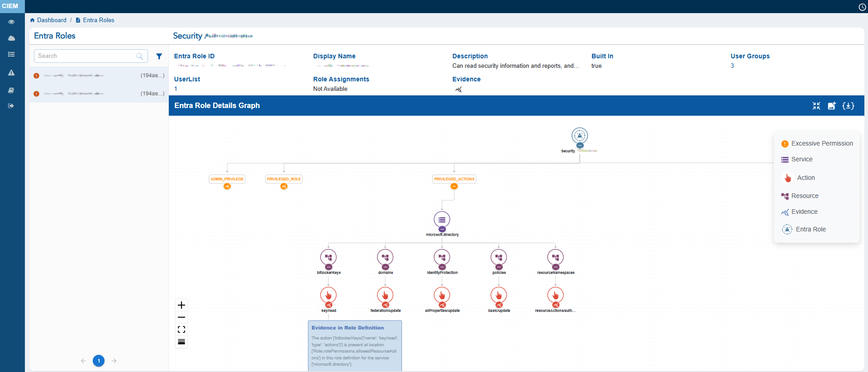The image size is (868, 372).
Task: Zoom in on the graph with plus button
Action: (181, 305)
